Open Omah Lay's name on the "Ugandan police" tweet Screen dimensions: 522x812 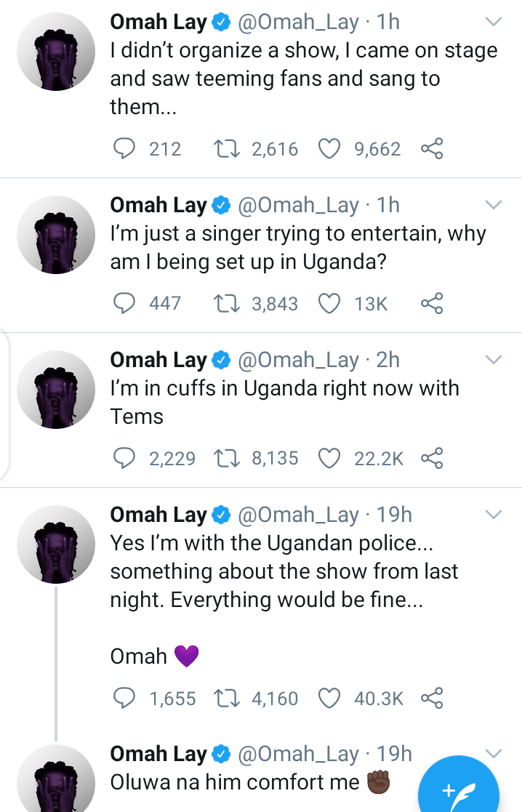click(158, 515)
